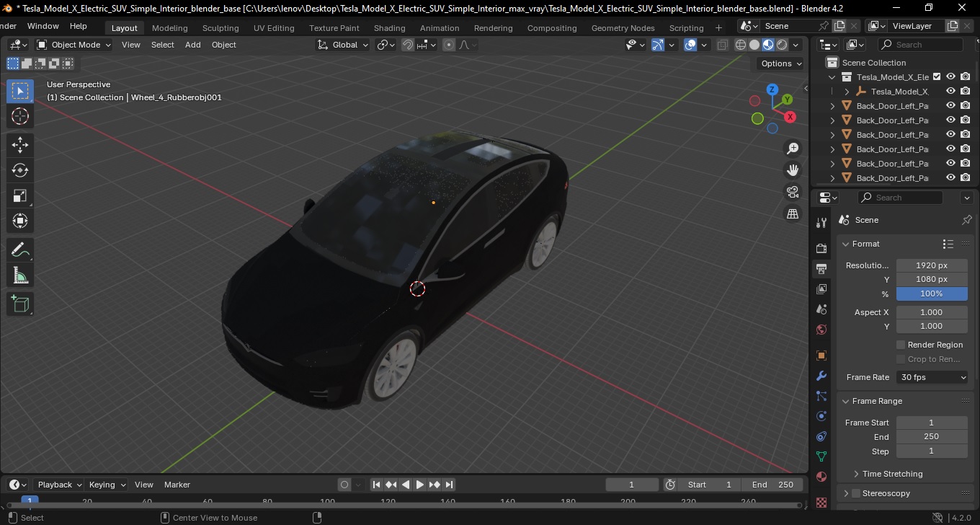Switch orthographic/perspective grid icon
The width and height of the screenshot is (980, 525).
(x=793, y=213)
